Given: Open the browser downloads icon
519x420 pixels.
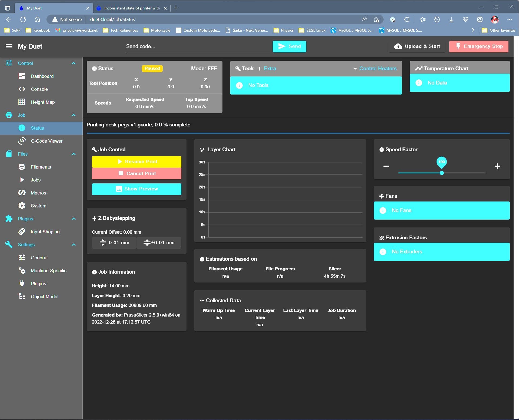Looking at the screenshot, I should point(451,19).
